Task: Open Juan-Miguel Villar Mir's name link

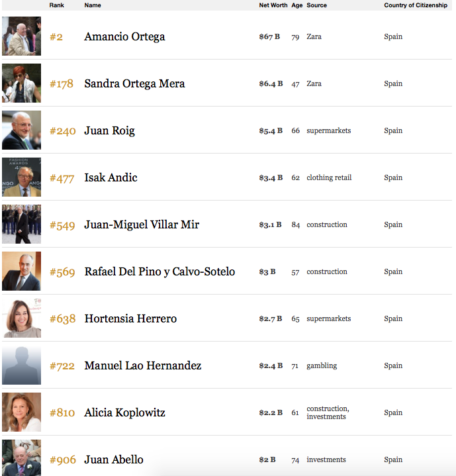Action: pyautogui.click(x=142, y=224)
